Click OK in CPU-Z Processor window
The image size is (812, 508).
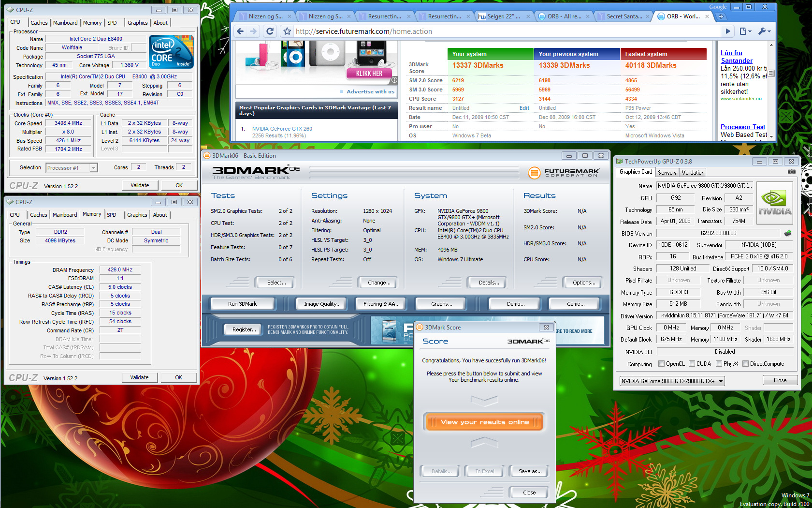[179, 185]
